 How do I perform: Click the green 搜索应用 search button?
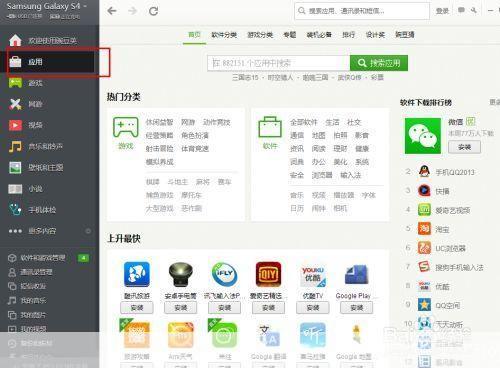click(x=379, y=63)
